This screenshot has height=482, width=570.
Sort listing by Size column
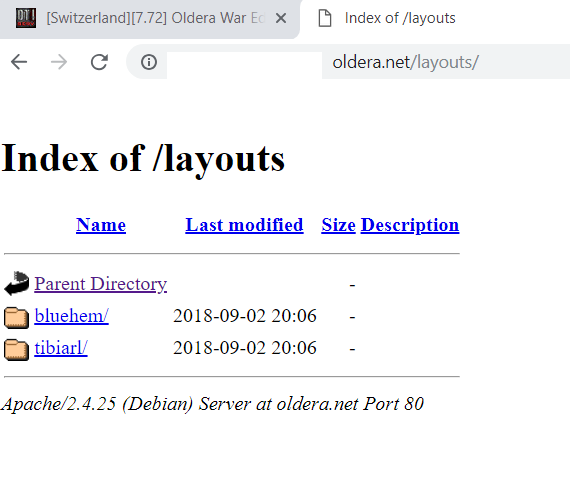tap(338, 225)
